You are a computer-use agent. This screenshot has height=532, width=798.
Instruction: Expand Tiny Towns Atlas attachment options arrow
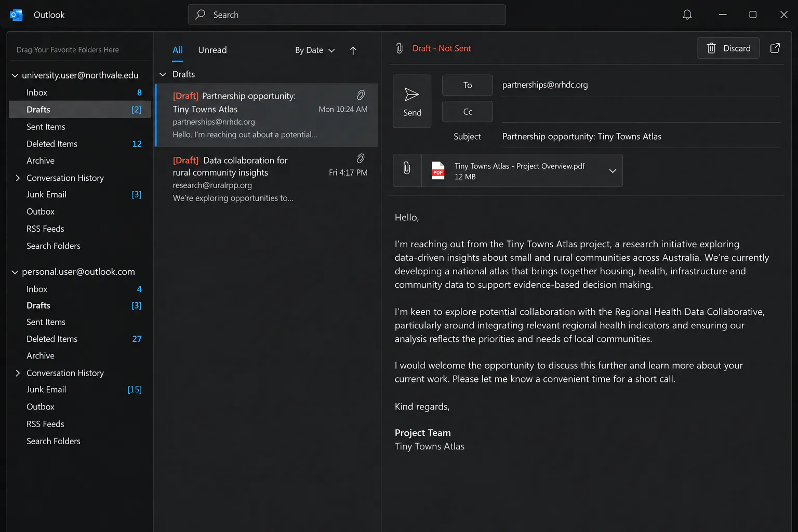pos(613,171)
